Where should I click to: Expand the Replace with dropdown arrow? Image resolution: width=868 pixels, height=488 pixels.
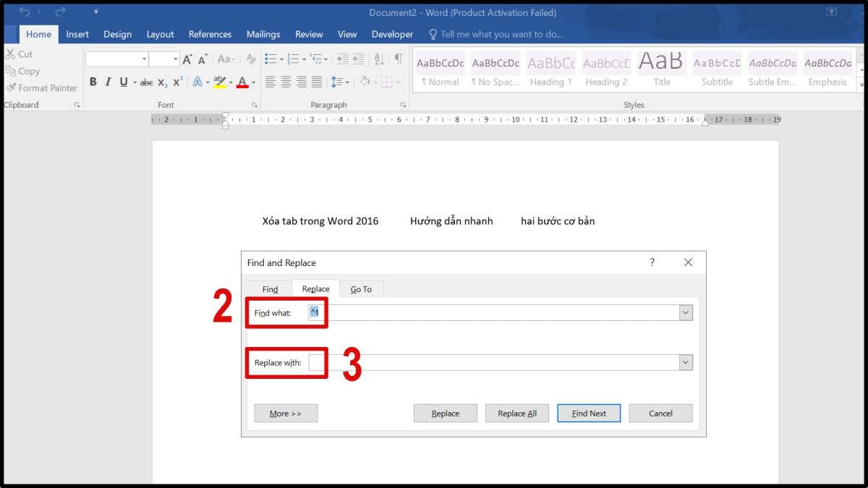(686, 363)
